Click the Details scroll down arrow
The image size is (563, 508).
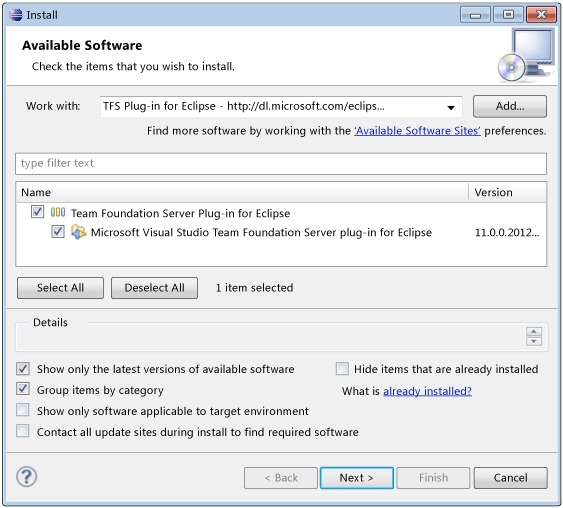[534, 341]
